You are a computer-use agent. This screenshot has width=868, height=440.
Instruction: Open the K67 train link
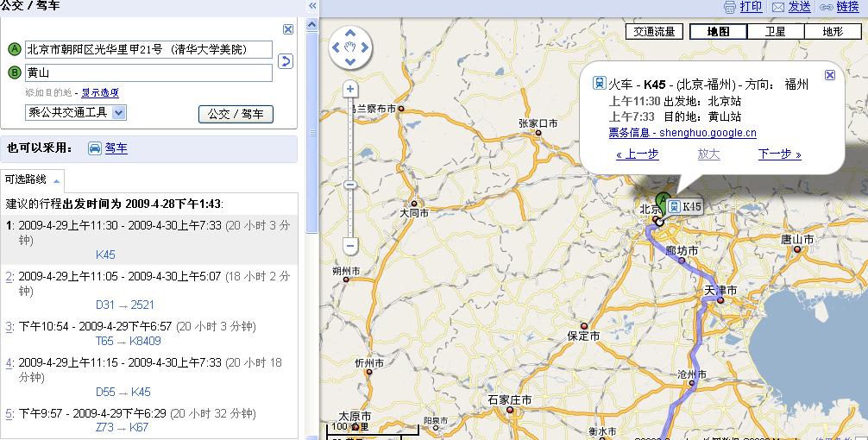click(x=139, y=427)
